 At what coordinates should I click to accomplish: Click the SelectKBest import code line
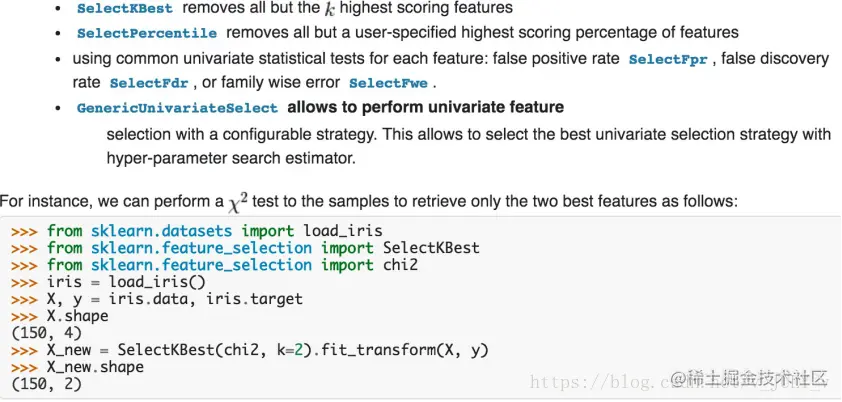point(245,248)
